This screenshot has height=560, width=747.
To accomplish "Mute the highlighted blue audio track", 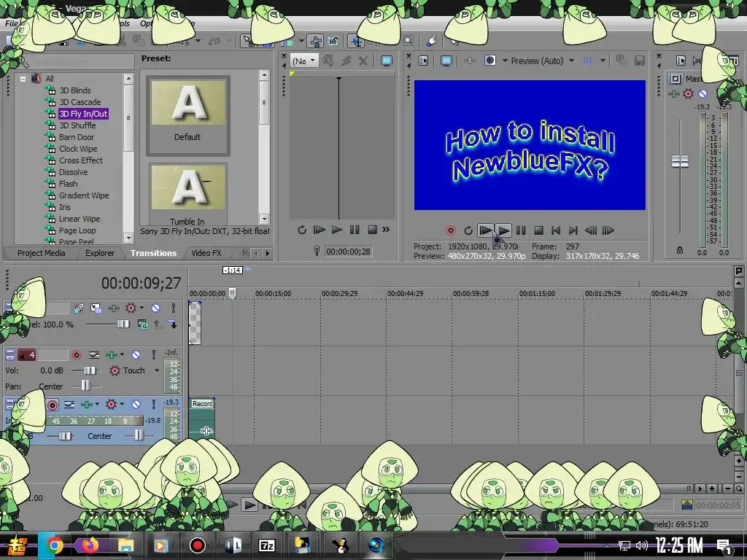I will click(136, 404).
